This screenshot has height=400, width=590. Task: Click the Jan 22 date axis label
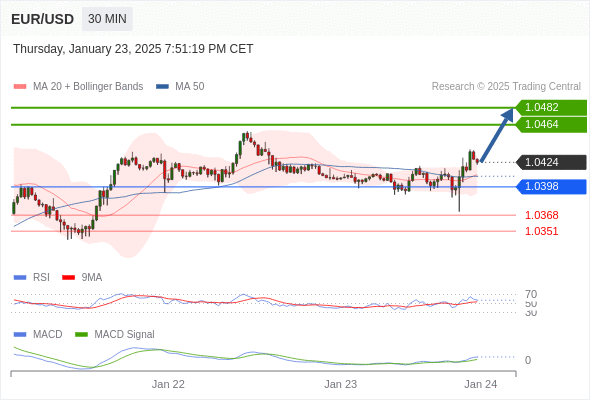(x=168, y=384)
